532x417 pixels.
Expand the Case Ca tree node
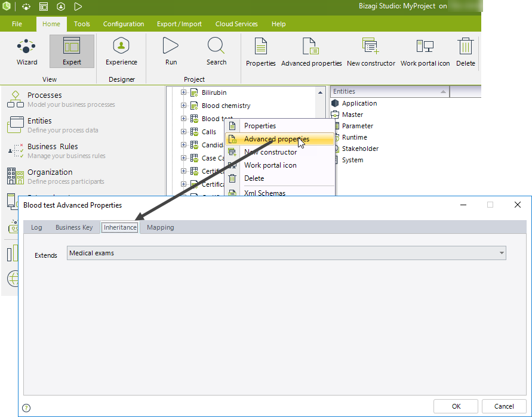click(x=183, y=157)
